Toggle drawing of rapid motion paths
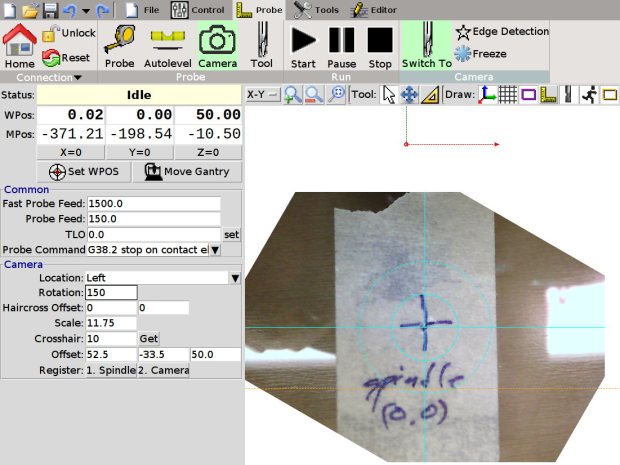The width and height of the screenshot is (620, 465). pos(589,95)
